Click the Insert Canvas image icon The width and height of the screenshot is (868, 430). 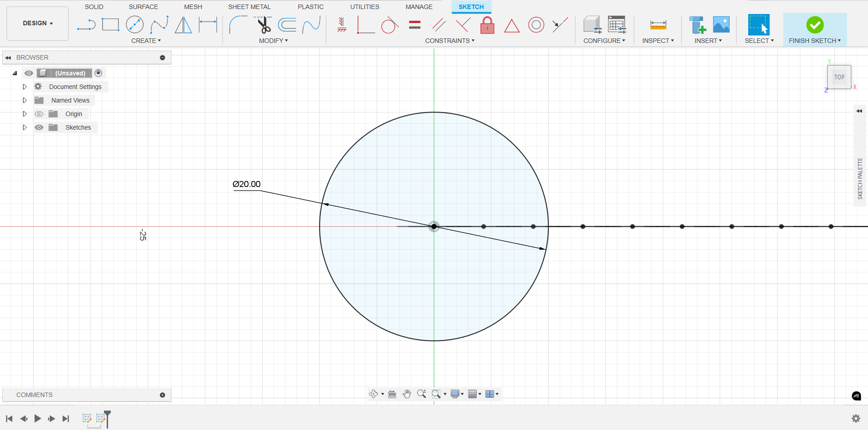pos(722,24)
